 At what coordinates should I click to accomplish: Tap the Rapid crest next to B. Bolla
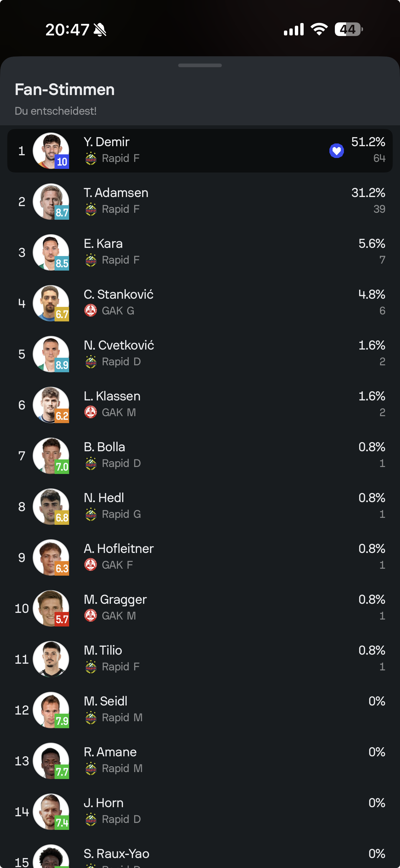(91, 463)
